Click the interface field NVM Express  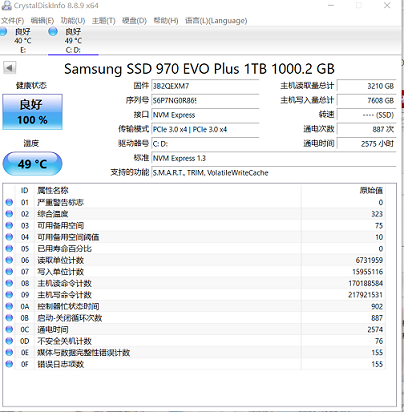tap(205, 115)
